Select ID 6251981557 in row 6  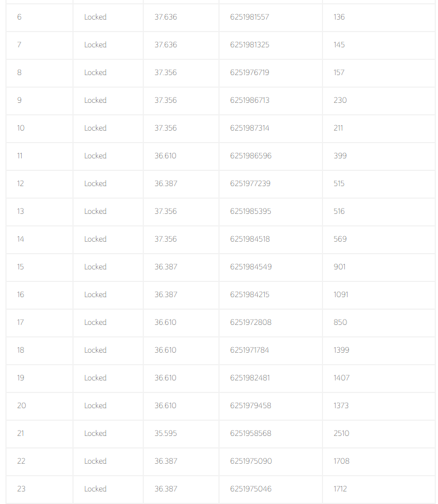click(x=250, y=17)
